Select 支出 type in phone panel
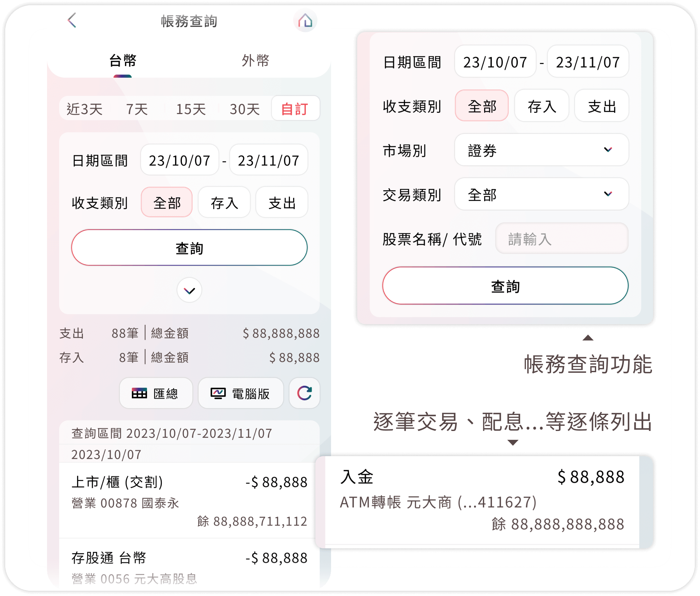This screenshot has height=596, width=700. (282, 202)
